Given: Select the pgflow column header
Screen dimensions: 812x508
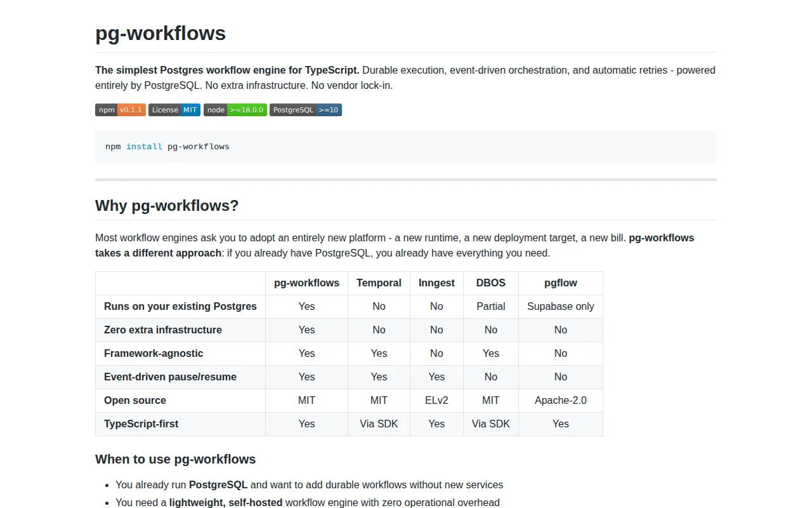Looking at the screenshot, I should click(x=561, y=283).
